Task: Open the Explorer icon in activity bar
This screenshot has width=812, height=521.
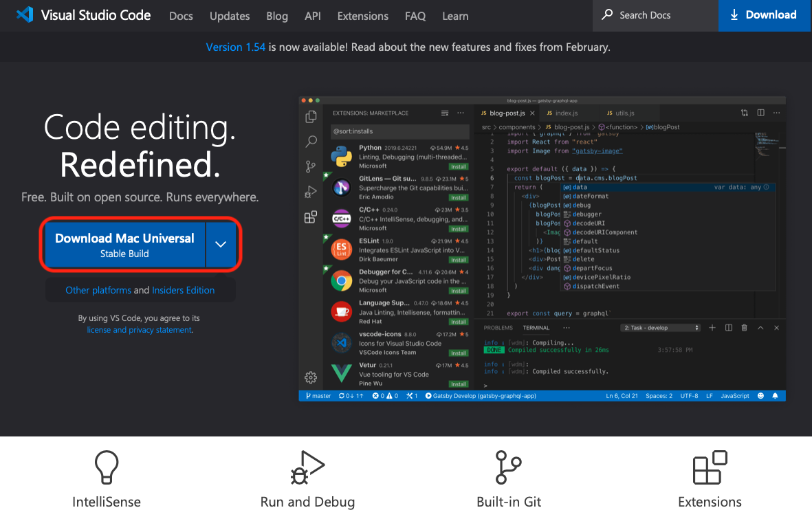Action: (311, 117)
